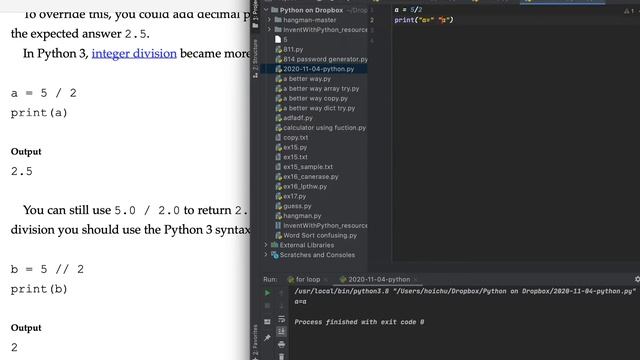Click the 'a=a' console output line
The height and width of the screenshot is (360, 640).
click(x=300, y=302)
